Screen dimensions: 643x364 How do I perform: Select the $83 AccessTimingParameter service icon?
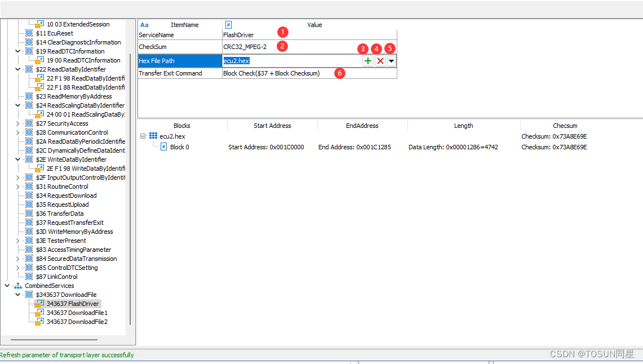29,250
